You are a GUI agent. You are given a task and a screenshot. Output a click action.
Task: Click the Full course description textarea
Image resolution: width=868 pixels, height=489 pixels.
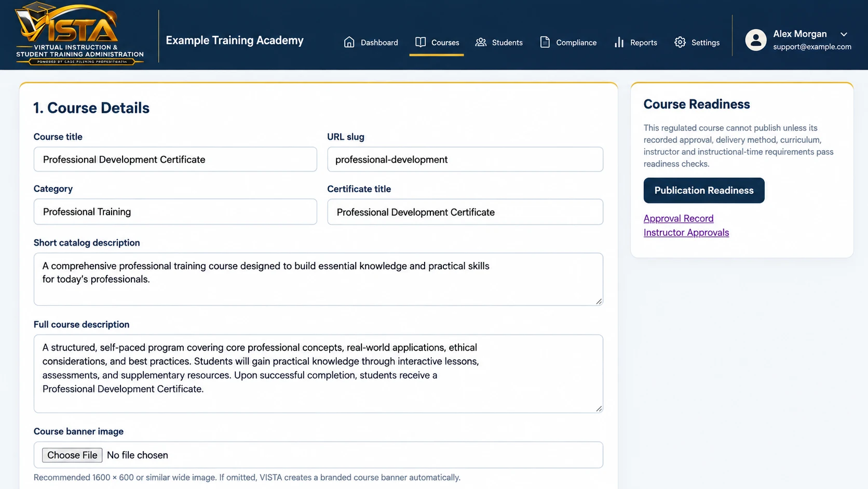[x=318, y=374]
